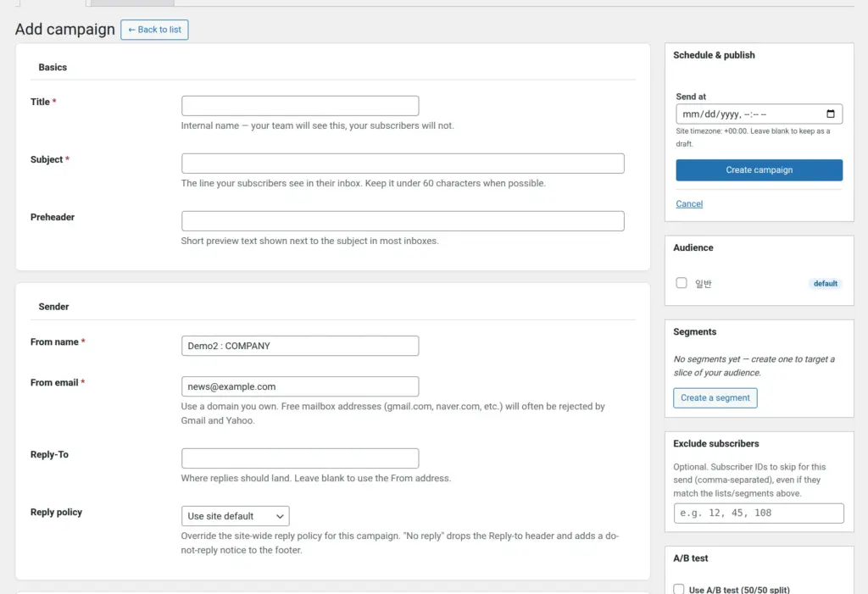Focus the Subject text field

point(403,164)
